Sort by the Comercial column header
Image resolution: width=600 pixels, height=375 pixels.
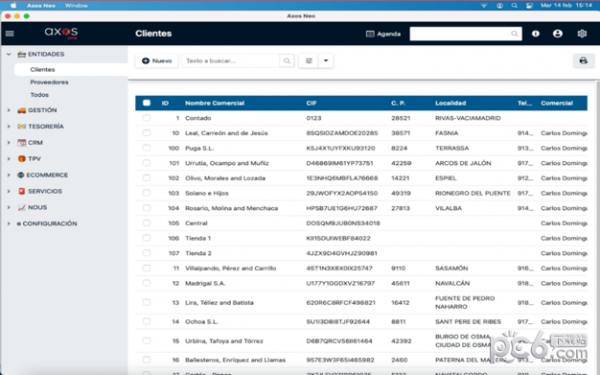tap(557, 103)
